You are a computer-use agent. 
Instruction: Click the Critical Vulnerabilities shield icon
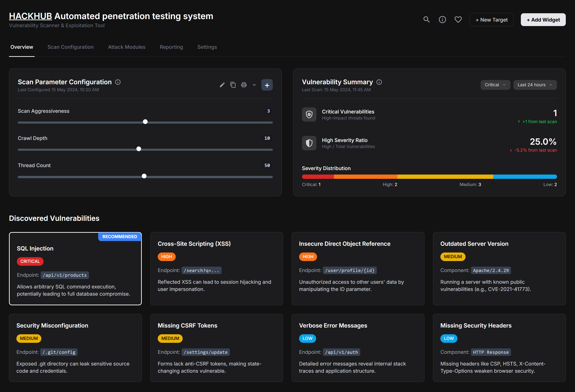pos(309,115)
